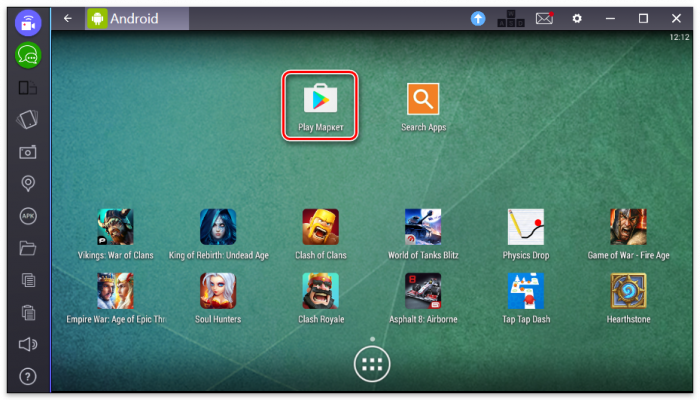The image size is (700, 400).
Task: Open the Soul Hunters game
Action: pyautogui.click(x=218, y=291)
